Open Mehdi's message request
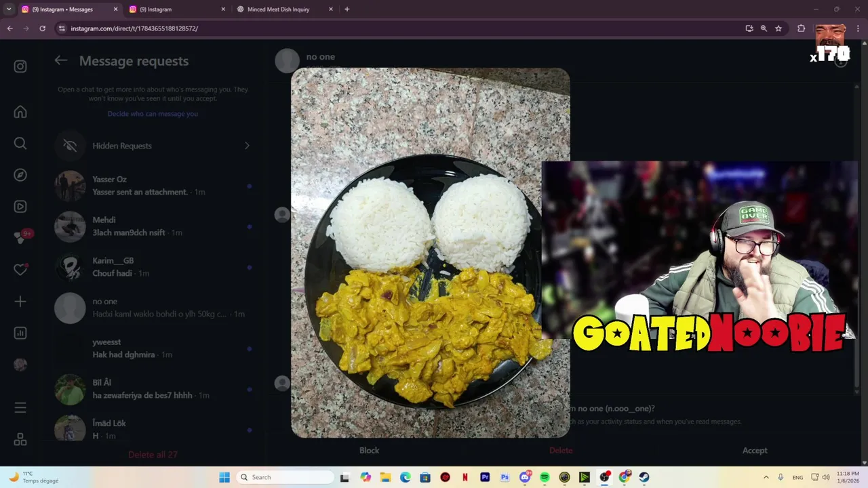The height and width of the screenshot is (488, 868). pos(153,226)
